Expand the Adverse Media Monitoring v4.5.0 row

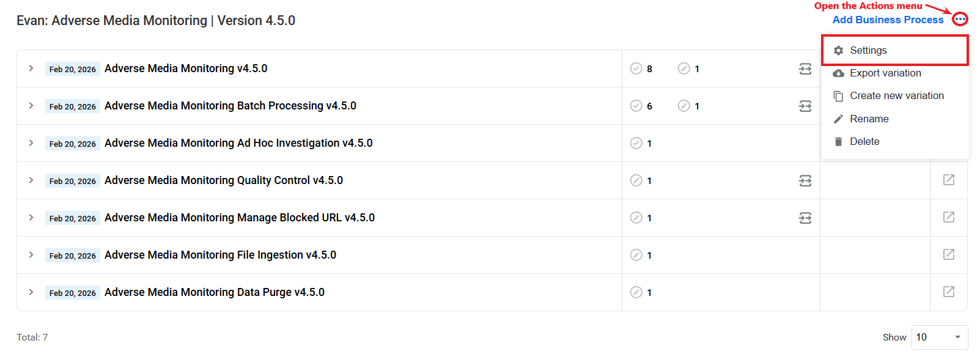tap(31, 68)
